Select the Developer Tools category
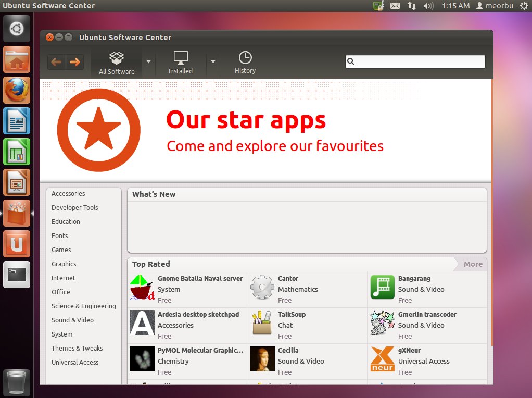This screenshot has height=398, width=532. [74, 207]
